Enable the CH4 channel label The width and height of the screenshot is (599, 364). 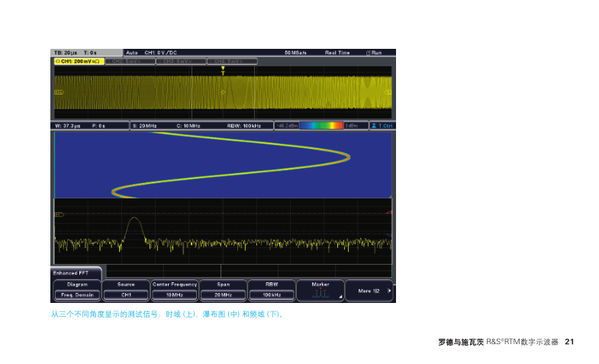click(232, 61)
